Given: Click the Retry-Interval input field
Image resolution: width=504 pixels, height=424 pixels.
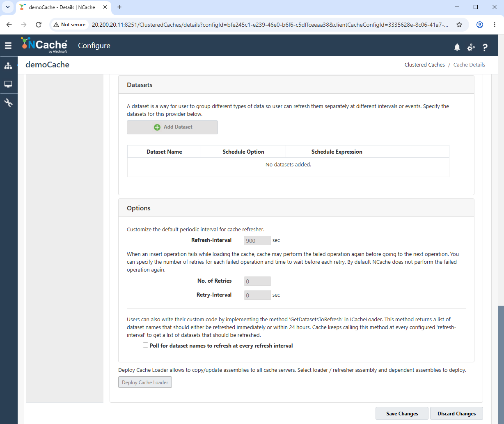Looking at the screenshot, I should point(257,295).
